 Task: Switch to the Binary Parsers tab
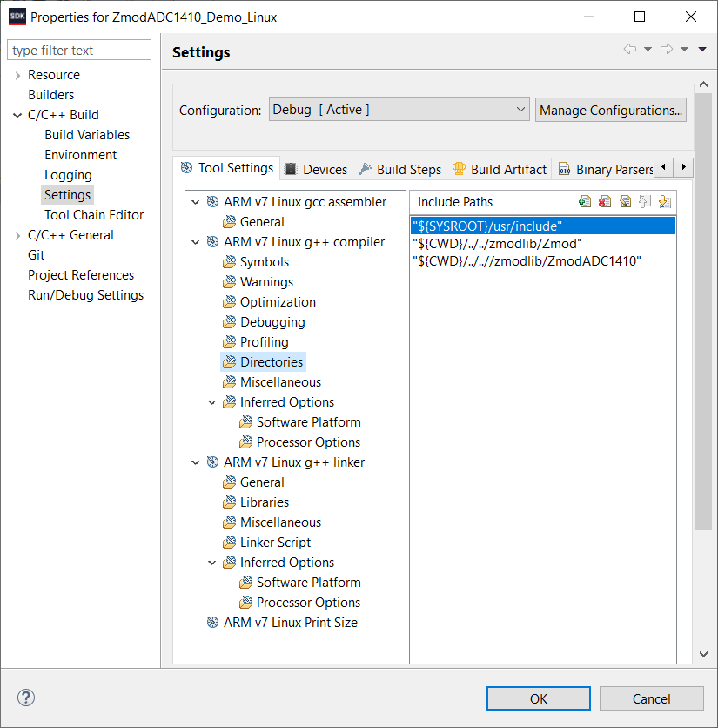[605, 170]
